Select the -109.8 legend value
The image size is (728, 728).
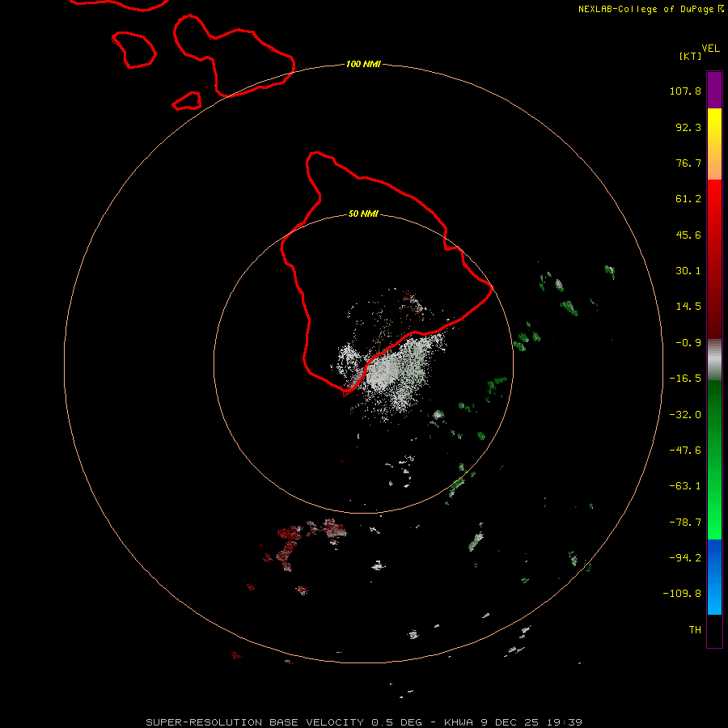click(x=682, y=594)
